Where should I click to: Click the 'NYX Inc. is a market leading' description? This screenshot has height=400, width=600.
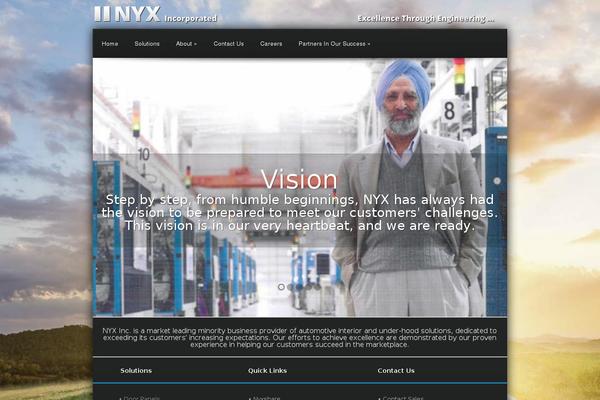click(300, 338)
